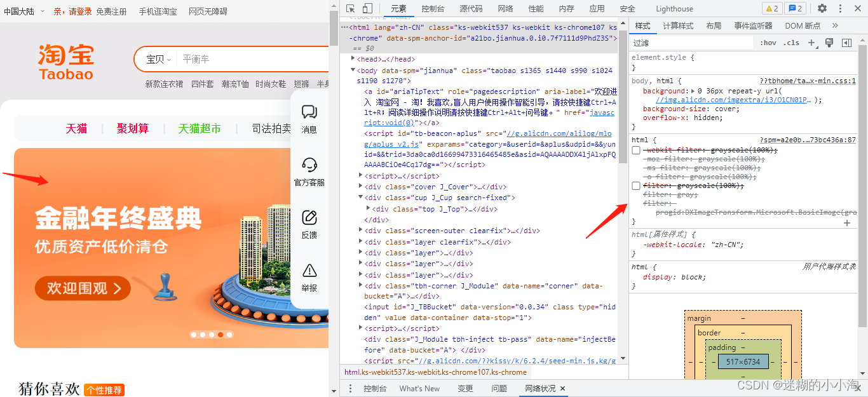Image resolution: width=868 pixels, height=397 pixels.
Task: Click the 聚划算 link
Action: tap(133, 128)
